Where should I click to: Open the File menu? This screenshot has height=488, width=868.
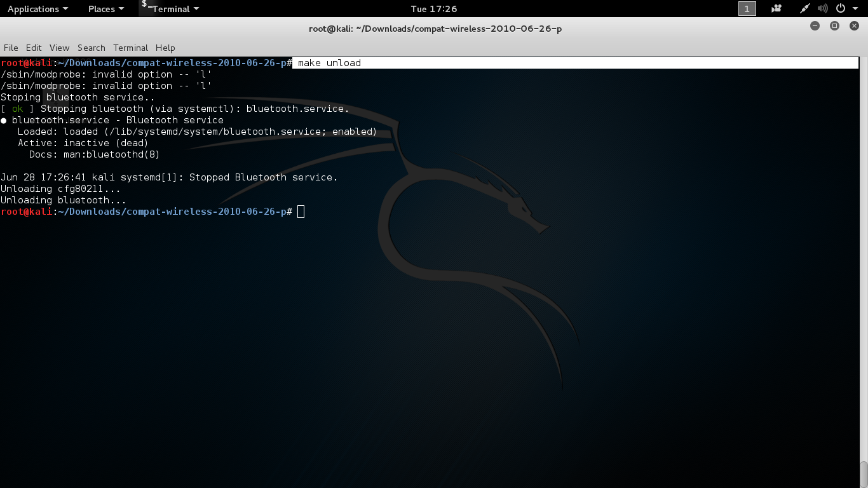click(10, 48)
